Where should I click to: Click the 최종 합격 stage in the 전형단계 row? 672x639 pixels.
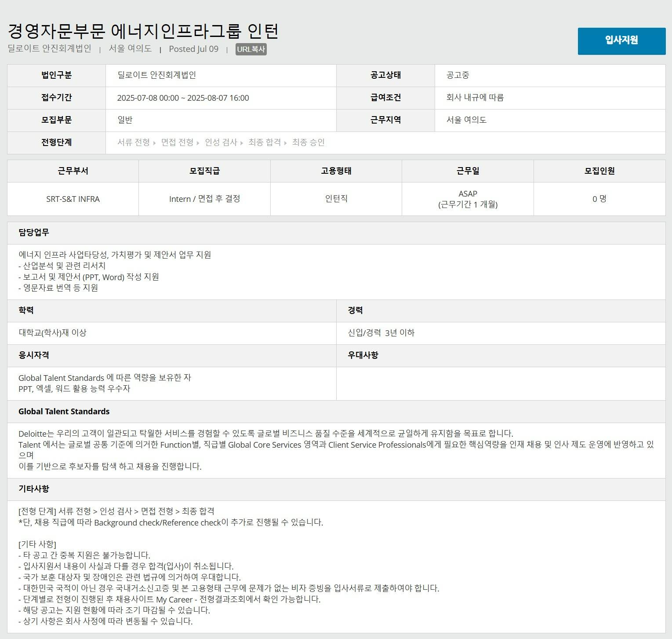[x=265, y=142]
